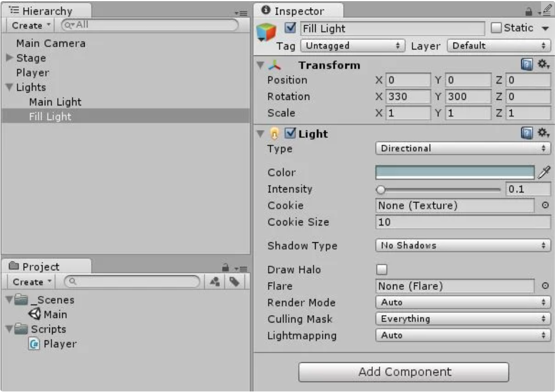Click the Project search-by-label tag icon
This screenshot has height=392, width=555.
click(x=234, y=282)
